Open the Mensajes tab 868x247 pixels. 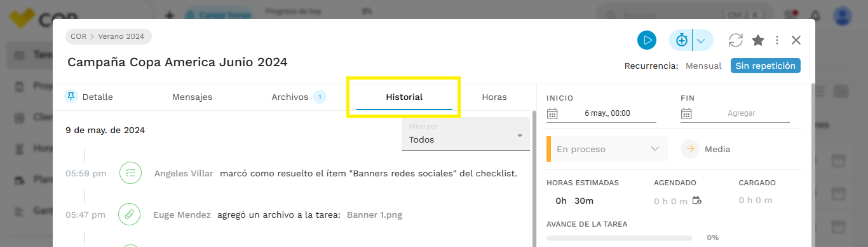192,97
